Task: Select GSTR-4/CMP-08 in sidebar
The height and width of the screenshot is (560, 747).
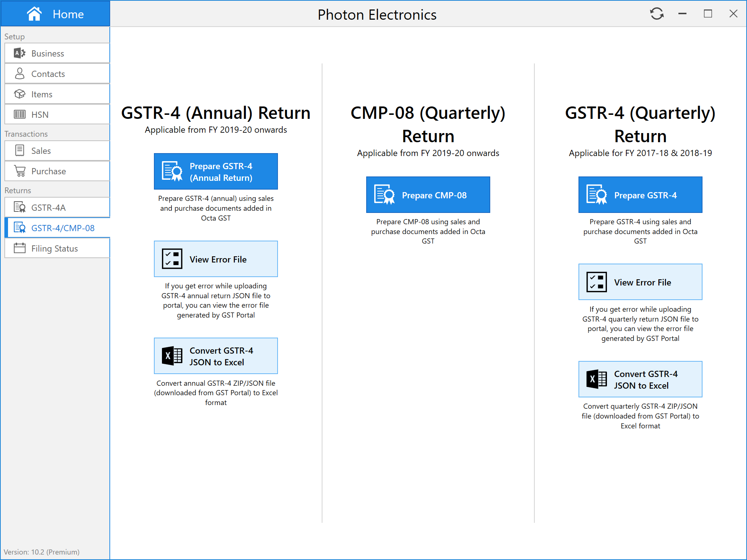Action: (x=57, y=228)
